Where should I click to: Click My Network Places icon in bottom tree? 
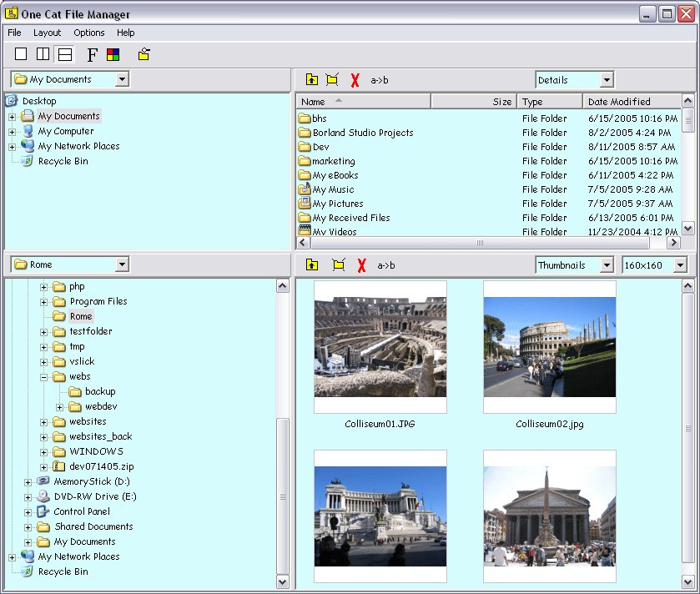(28, 556)
